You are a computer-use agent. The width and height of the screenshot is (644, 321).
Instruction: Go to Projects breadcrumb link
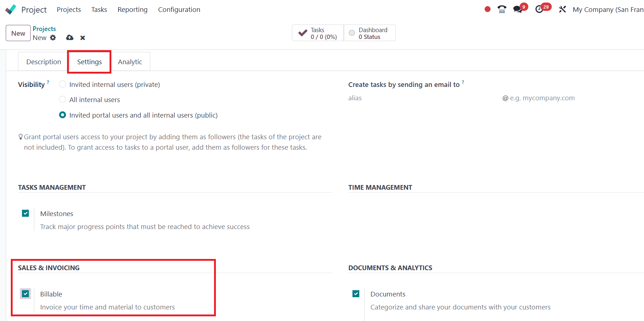pyautogui.click(x=44, y=28)
